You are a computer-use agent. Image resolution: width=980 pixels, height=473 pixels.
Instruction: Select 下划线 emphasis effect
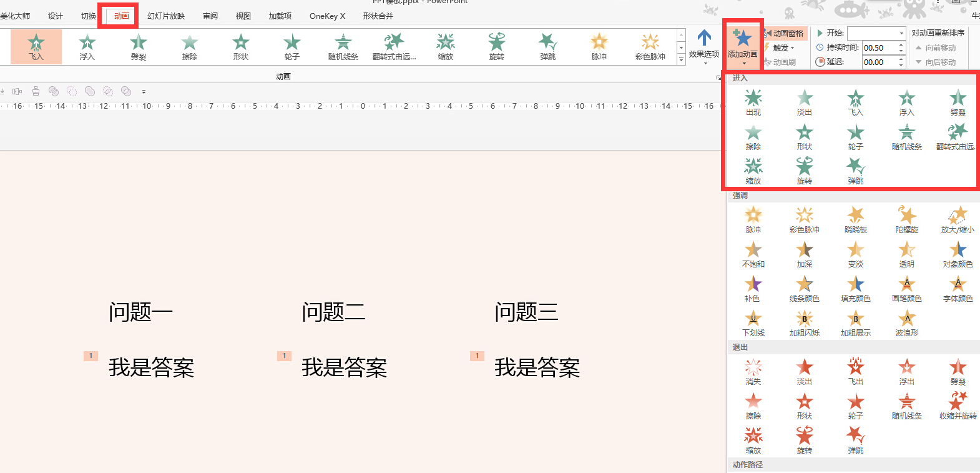coord(753,323)
